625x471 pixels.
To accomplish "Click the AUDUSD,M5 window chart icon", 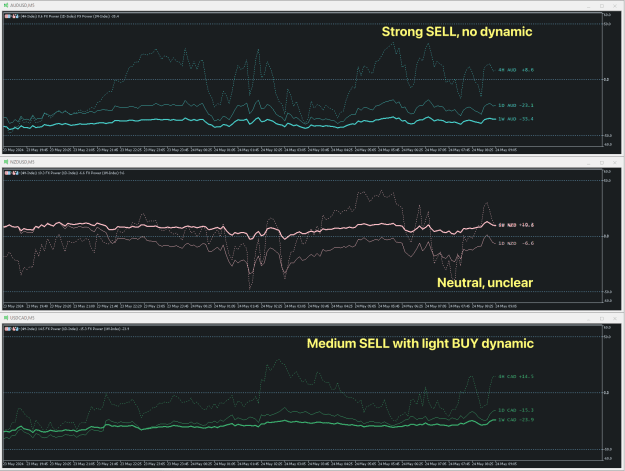I will click(6, 6).
